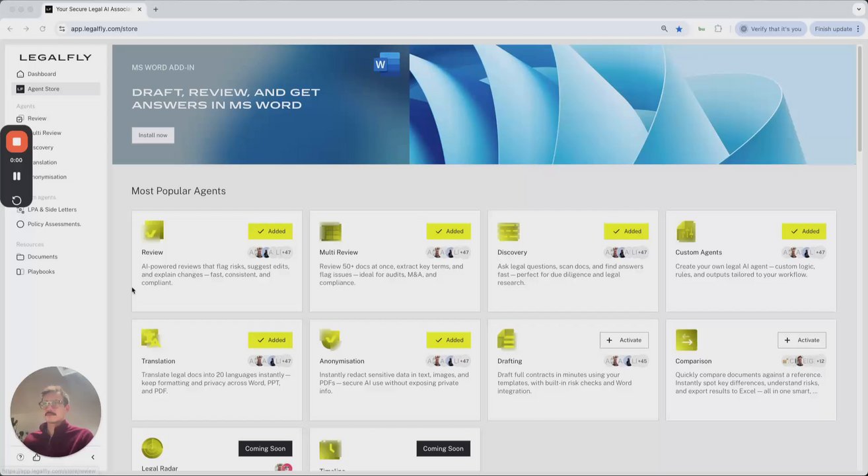The image size is (868, 476).
Task: Expand the tab search dropdown arrow
Action: point(858,9)
